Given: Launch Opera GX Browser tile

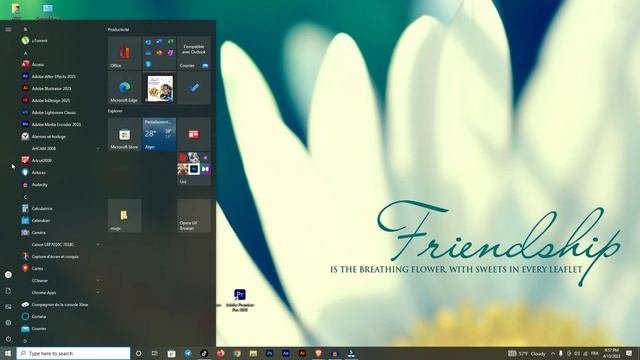Looking at the screenshot, I should (194, 216).
